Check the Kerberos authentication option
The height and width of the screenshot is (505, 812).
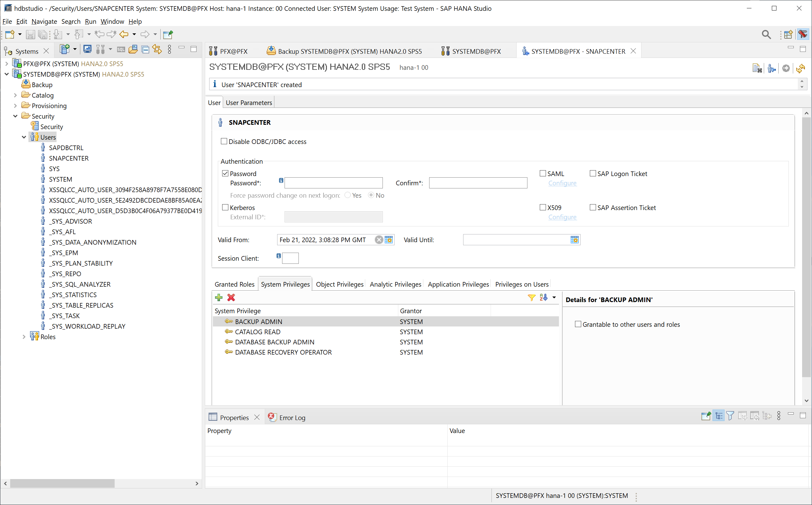tap(226, 208)
